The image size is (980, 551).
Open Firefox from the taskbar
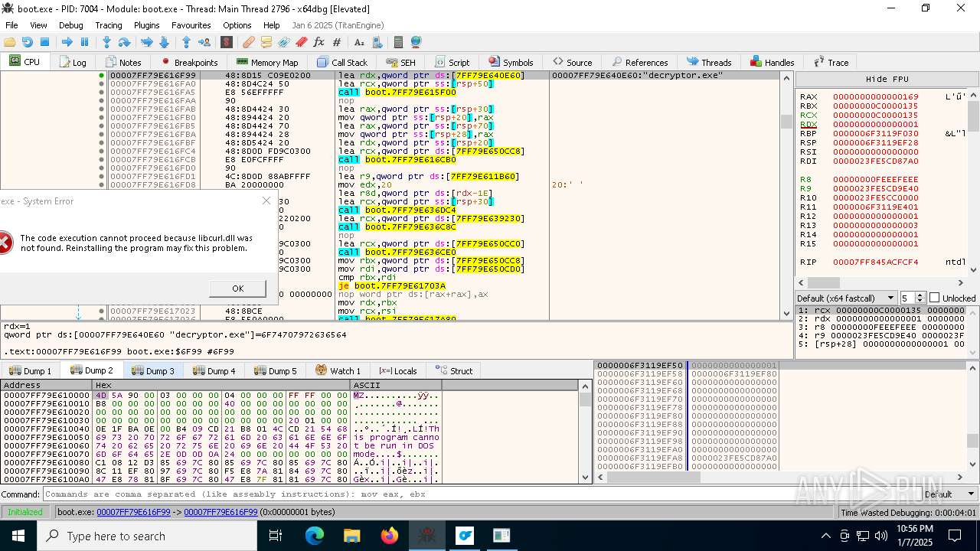[390, 536]
